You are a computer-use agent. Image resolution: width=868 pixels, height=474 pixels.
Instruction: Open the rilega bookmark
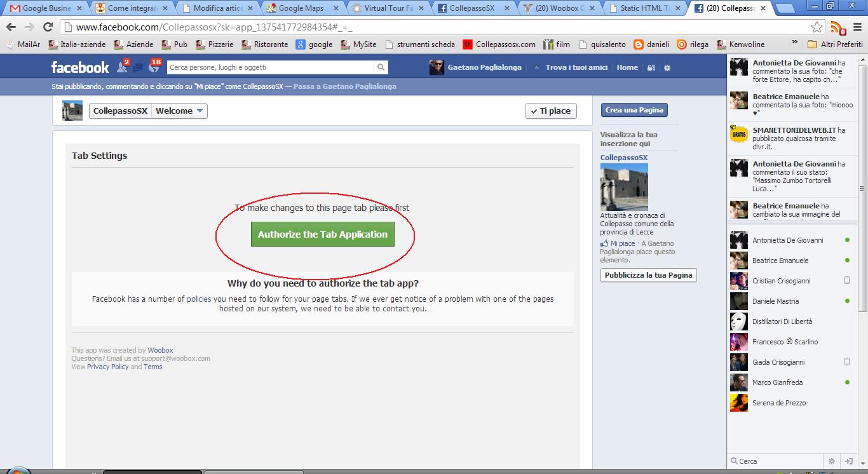click(693, 44)
